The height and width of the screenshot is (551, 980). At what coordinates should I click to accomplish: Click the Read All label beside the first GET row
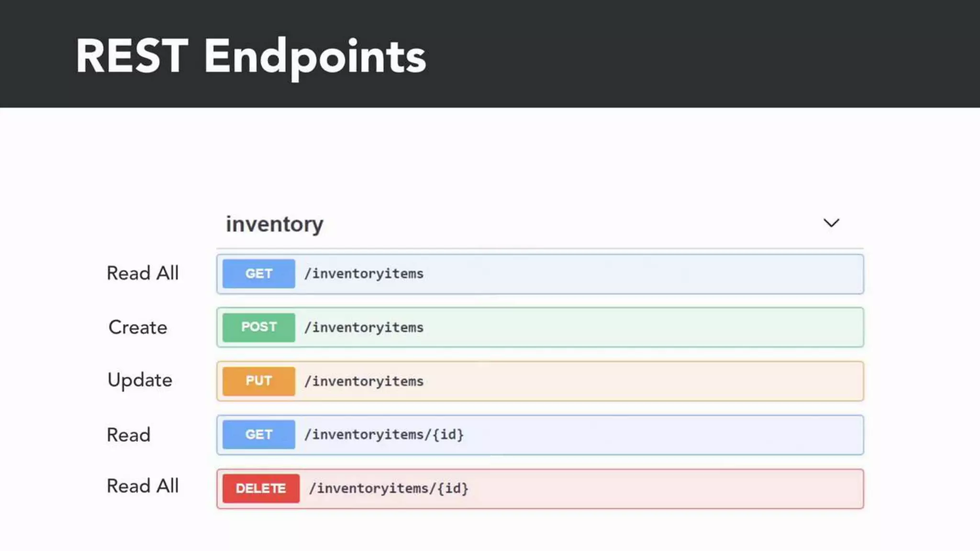[143, 274]
